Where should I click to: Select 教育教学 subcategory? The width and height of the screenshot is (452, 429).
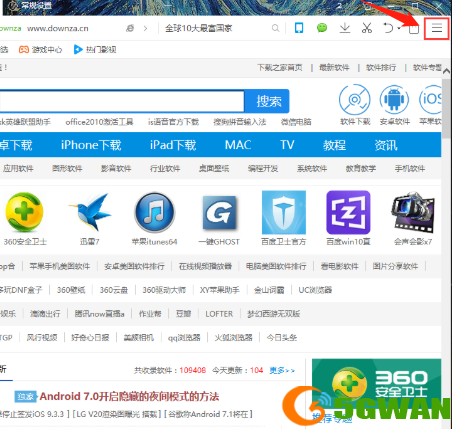tap(361, 169)
